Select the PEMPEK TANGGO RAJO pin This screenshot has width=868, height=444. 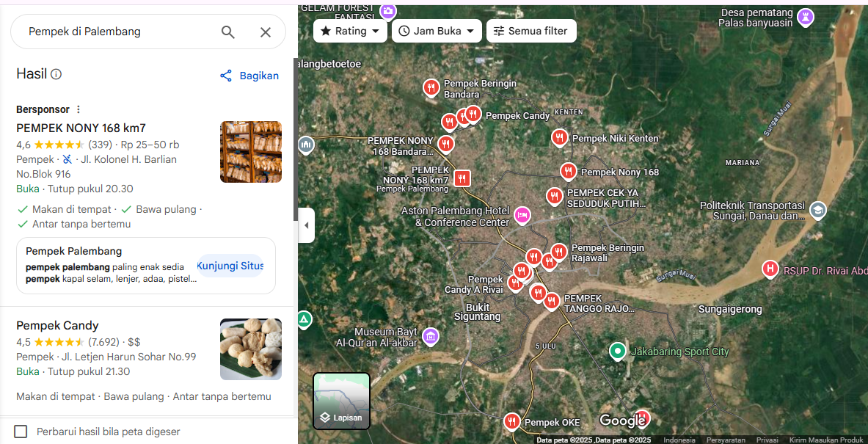(x=551, y=301)
